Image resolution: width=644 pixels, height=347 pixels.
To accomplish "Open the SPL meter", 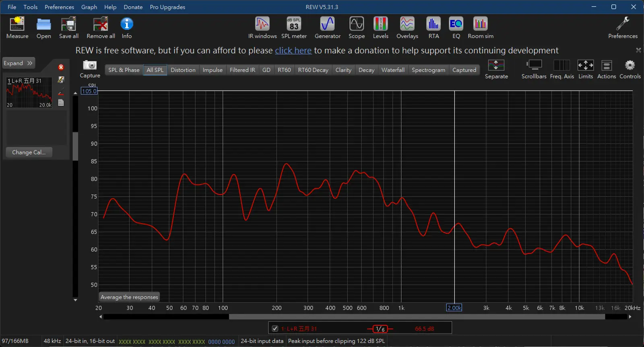I will pos(294,27).
